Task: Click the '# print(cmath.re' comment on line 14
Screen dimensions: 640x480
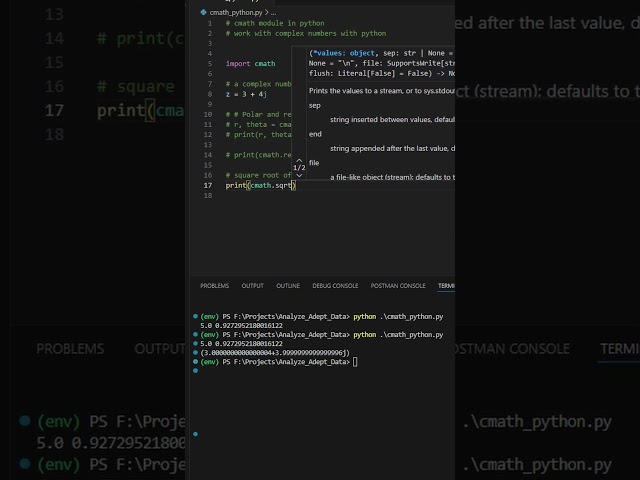Action: tap(258, 155)
